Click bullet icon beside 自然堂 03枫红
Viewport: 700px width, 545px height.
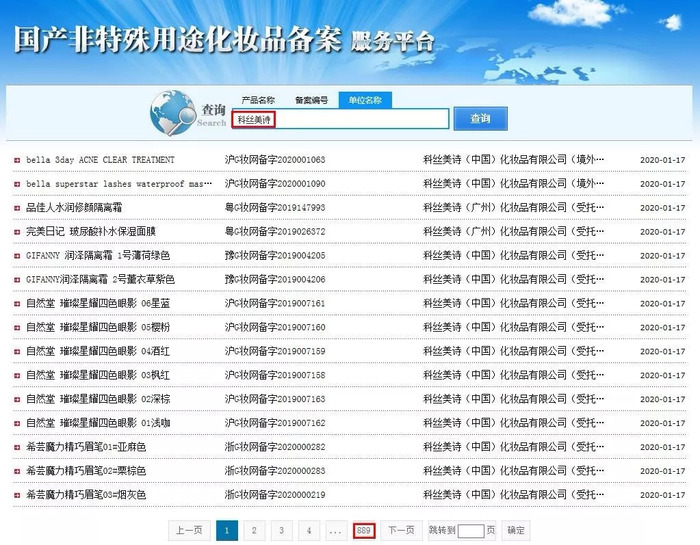17,375
